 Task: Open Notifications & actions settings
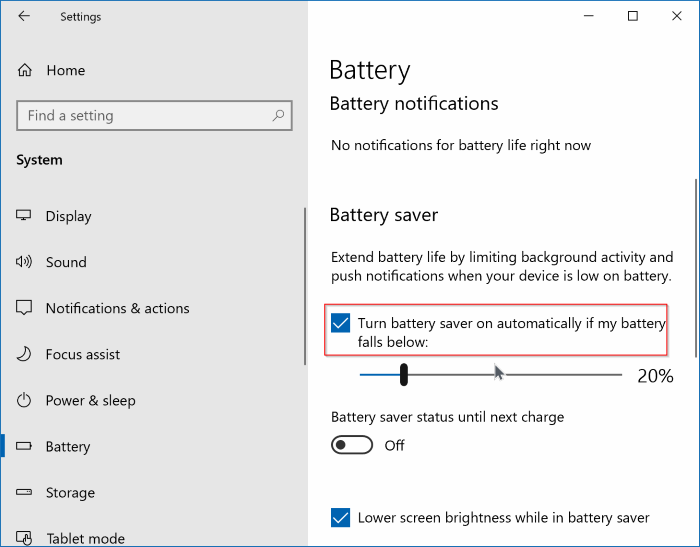point(153,308)
